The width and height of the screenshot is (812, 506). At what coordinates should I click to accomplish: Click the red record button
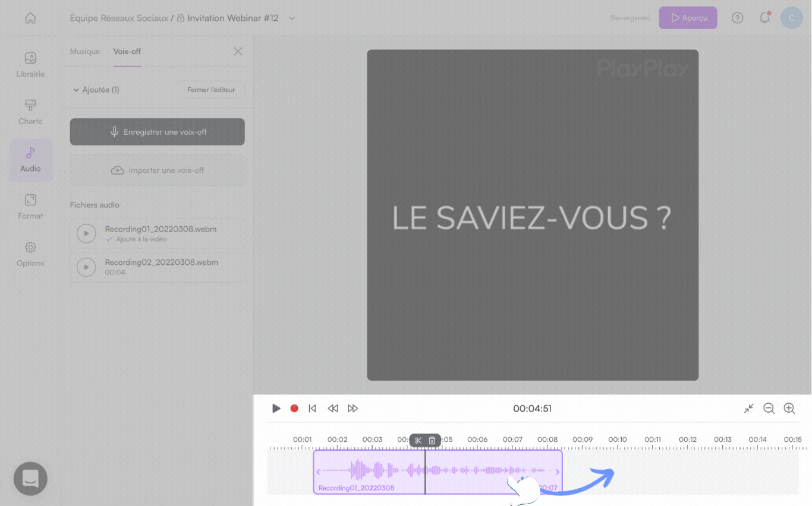[x=294, y=409]
